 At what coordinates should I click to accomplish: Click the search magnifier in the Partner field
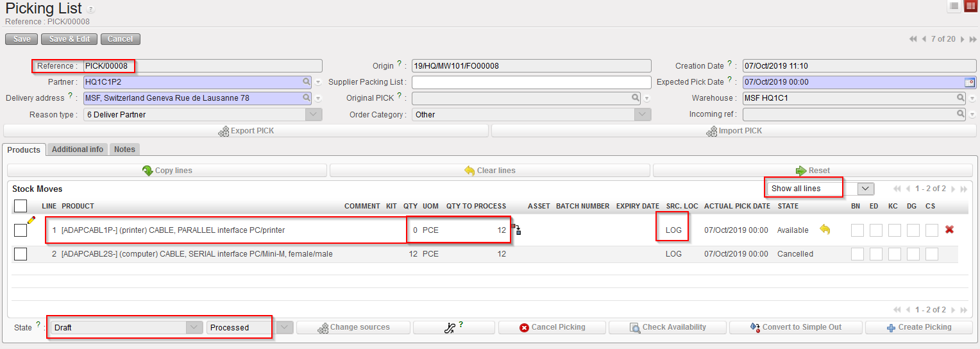[x=307, y=82]
